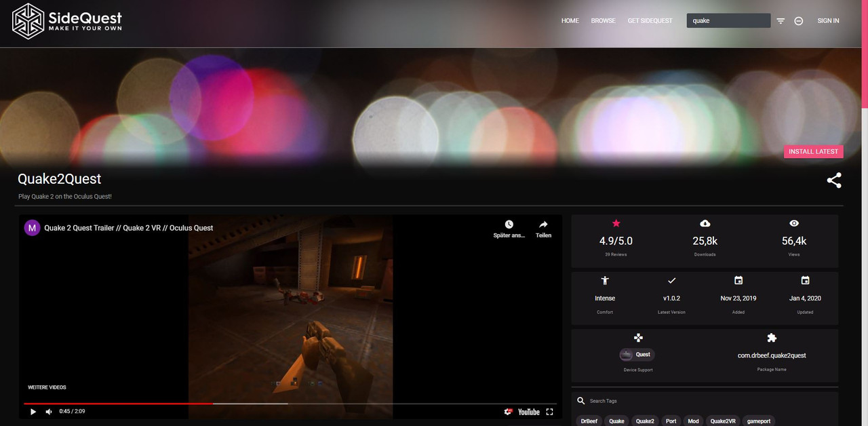868x426 pixels.
Task: Select the Quake2VR tag
Action: tap(723, 421)
